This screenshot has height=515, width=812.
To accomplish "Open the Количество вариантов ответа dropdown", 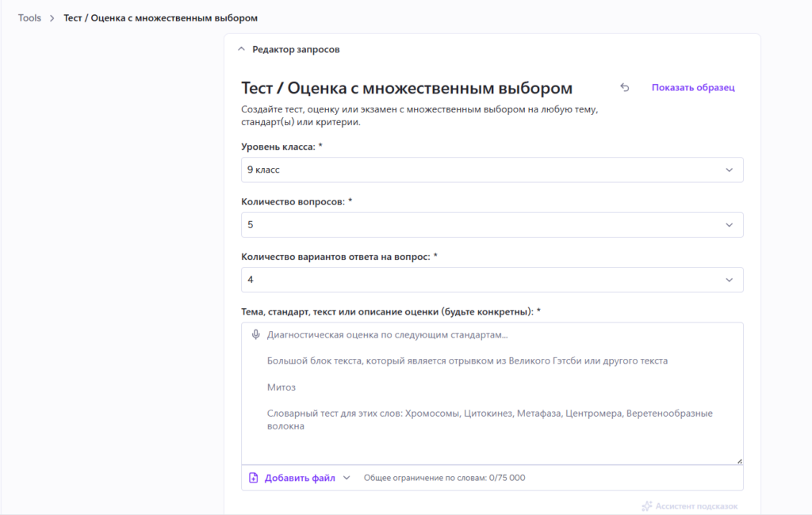I will [x=492, y=280].
